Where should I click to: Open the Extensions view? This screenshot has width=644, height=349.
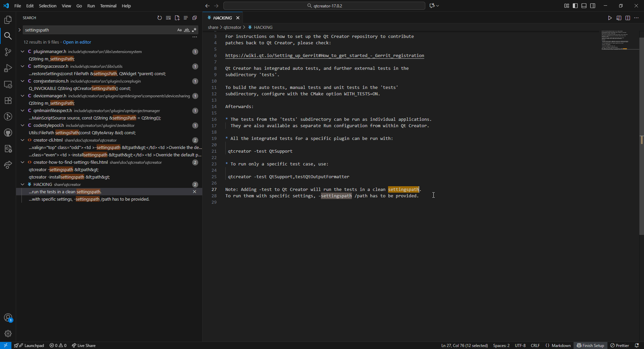click(8, 100)
